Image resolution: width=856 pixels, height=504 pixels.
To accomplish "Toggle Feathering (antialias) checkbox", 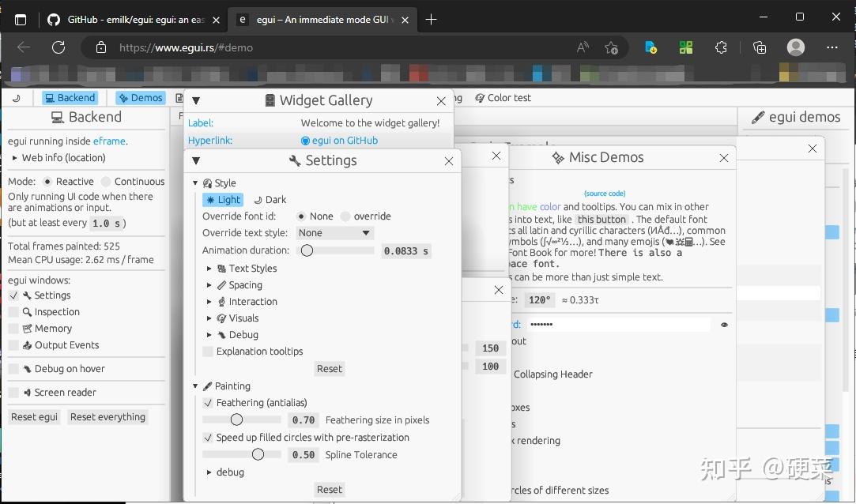I will 207,403.
